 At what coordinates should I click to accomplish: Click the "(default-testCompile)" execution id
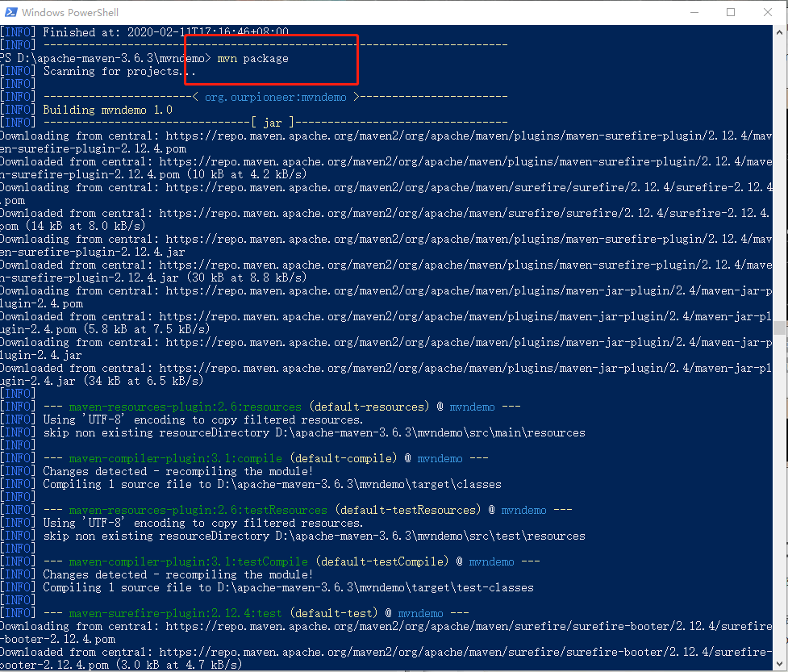(382, 561)
